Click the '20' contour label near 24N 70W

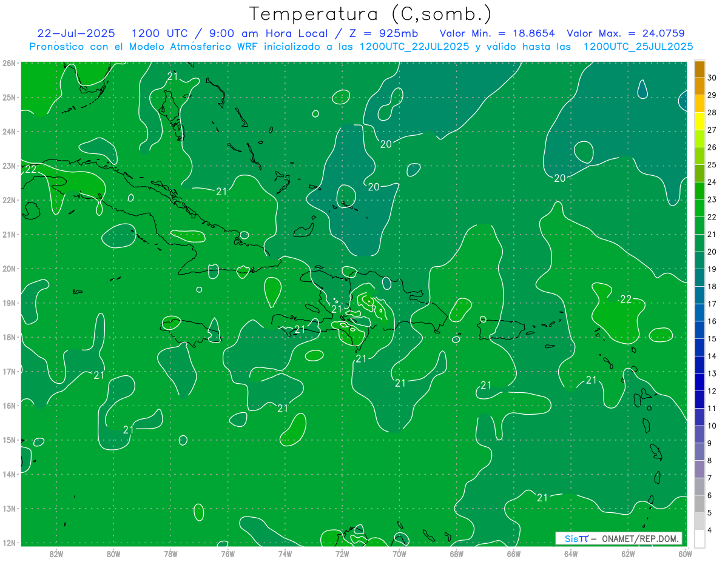pos(386,144)
